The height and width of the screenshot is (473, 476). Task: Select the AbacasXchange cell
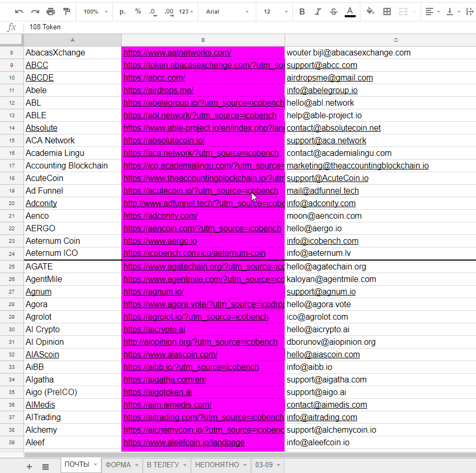[73, 52]
